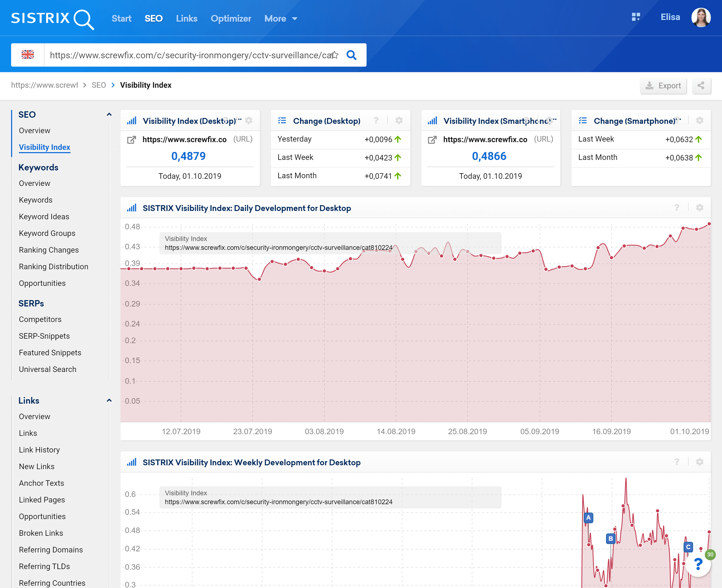The height and width of the screenshot is (588, 722).
Task: Click SEO breadcrumb link
Action: click(x=99, y=85)
